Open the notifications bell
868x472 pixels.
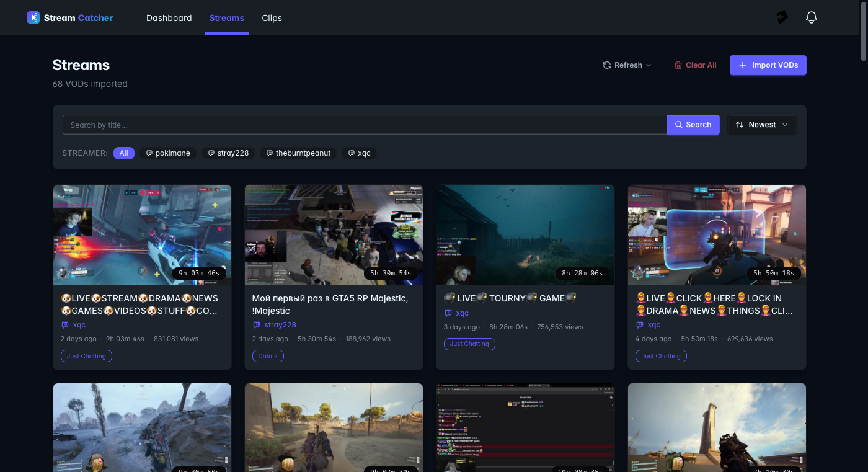pos(812,17)
